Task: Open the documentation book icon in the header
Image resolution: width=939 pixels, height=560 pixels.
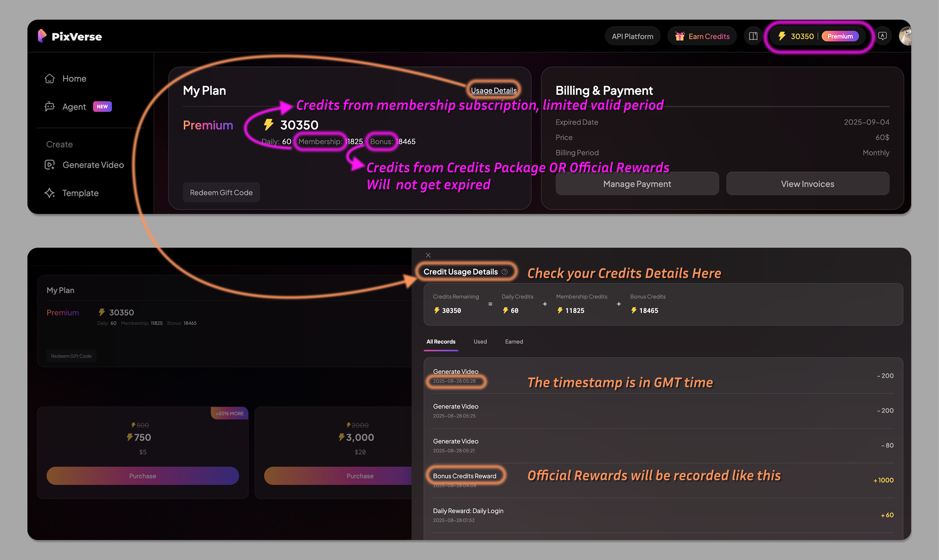Action: 753,36
